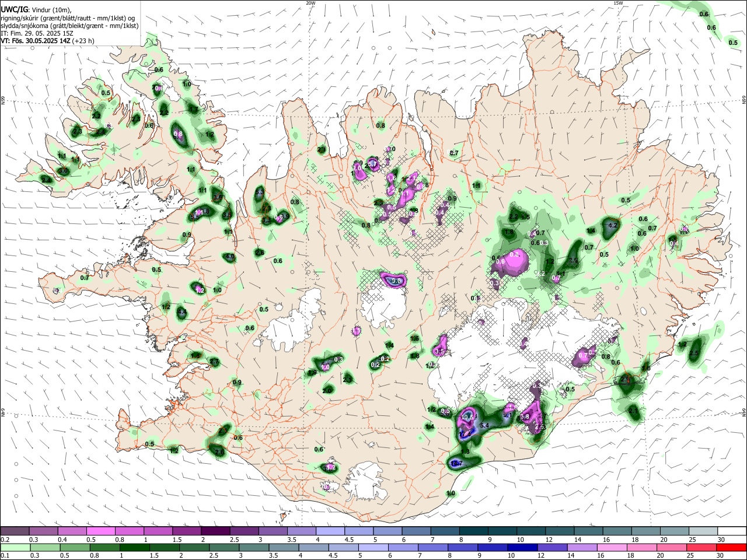Click the bright magenta 0.5–0.8 snow legend swatch
Image resolution: width=747 pixels, height=560 pixels.
101,531
